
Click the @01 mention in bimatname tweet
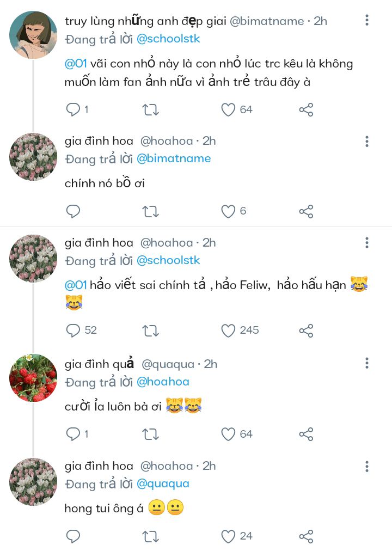click(76, 64)
